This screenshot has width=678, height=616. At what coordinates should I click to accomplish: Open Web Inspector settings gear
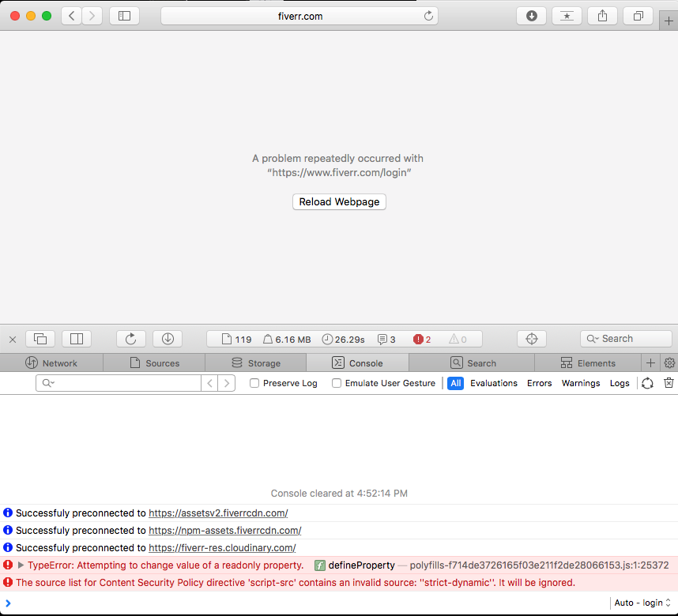[669, 363]
